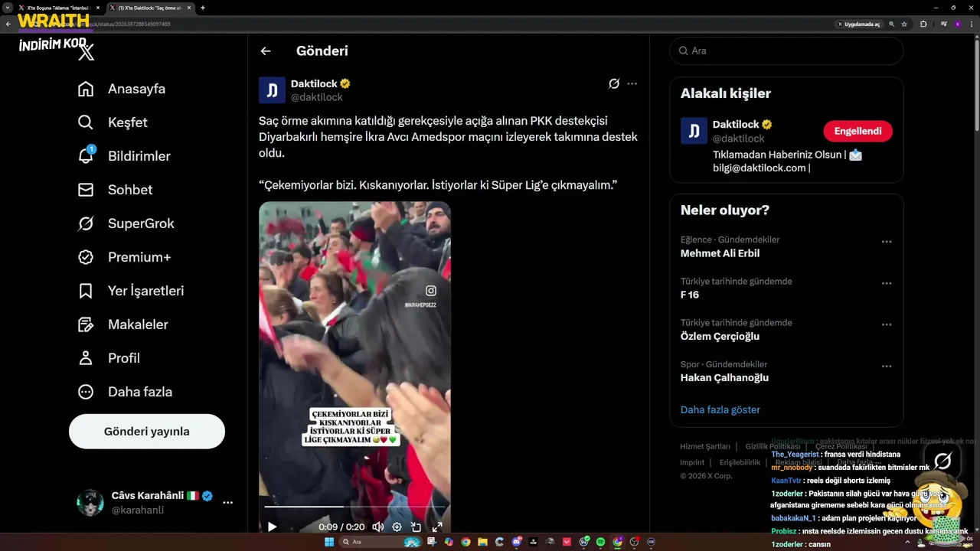Open Mehmet Ali Erbil trend
Viewport: 980px width, 551px height.
(720, 253)
